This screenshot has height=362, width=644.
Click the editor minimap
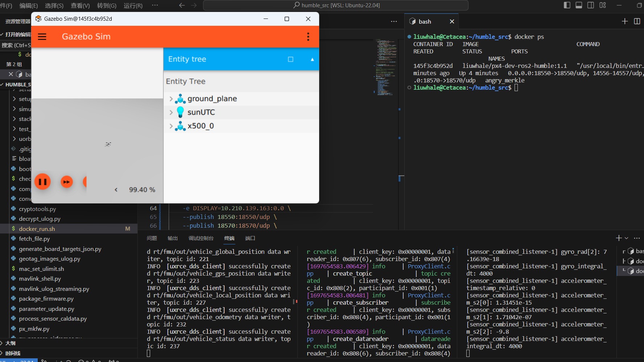click(385, 67)
